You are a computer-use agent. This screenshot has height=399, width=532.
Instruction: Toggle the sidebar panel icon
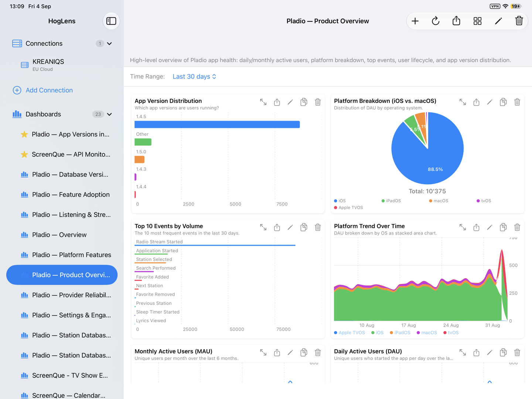(111, 21)
